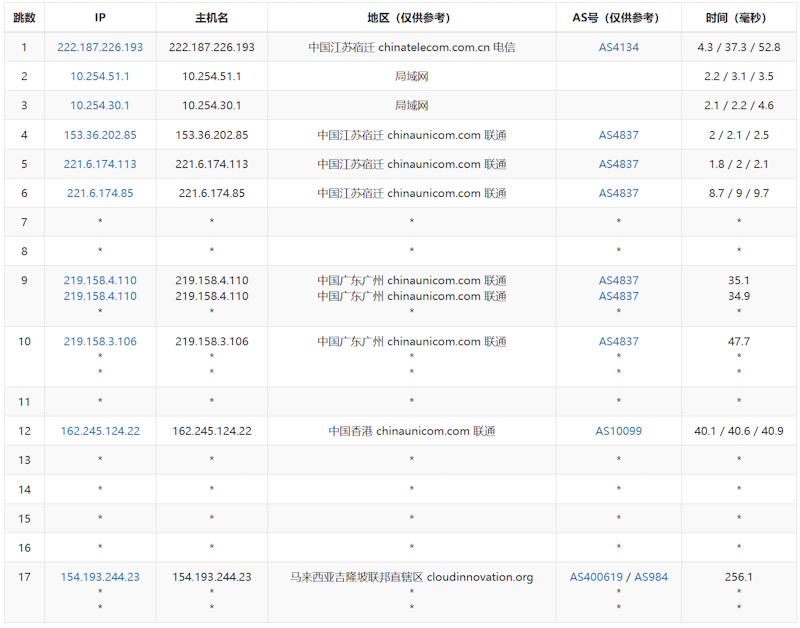Open hop 10 IP link 219.158.3.106
Viewport: 800px width, 628px height.
(100, 341)
